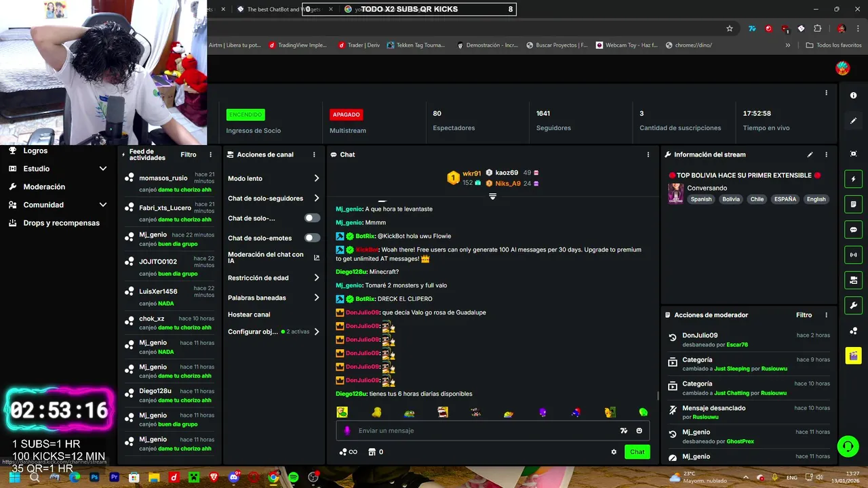The height and width of the screenshot is (488, 868).
Task: Open Discord from taskbar
Action: click(x=234, y=477)
